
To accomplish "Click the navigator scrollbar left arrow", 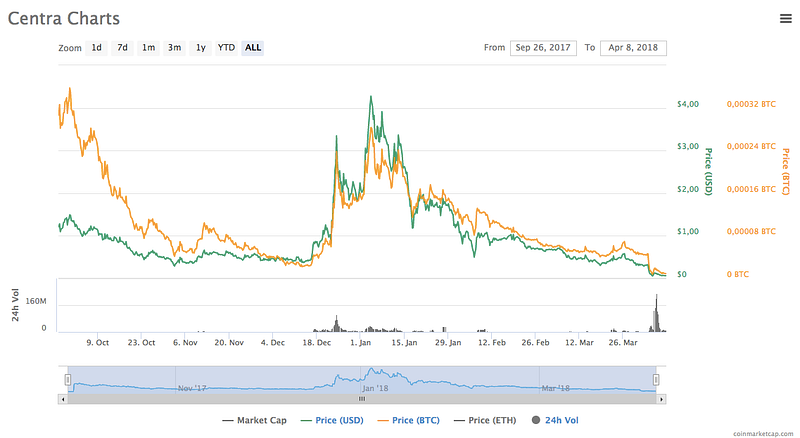I will click(x=63, y=399).
